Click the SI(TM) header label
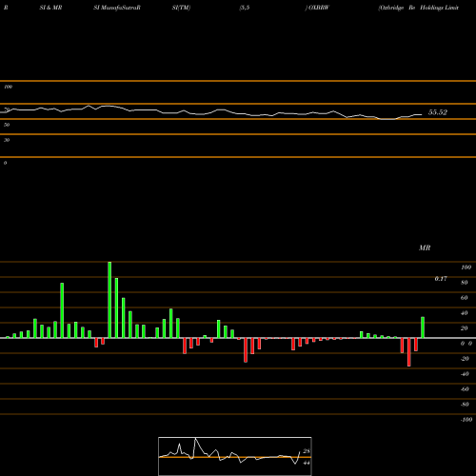The height and width of the screenshot is (476, 476). coord(181,8)
